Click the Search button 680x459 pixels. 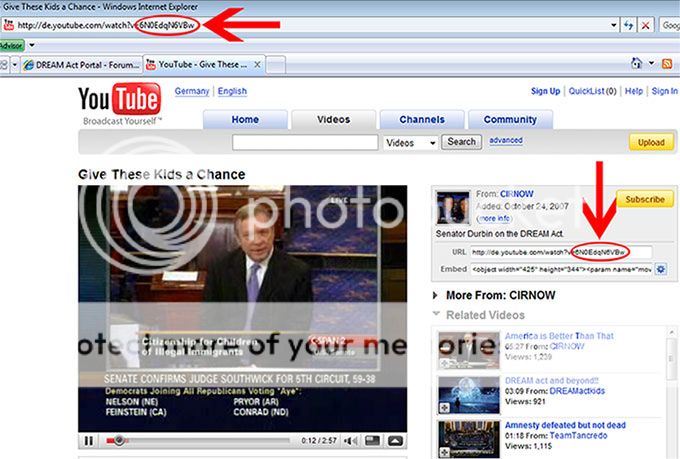pos(461,142)
